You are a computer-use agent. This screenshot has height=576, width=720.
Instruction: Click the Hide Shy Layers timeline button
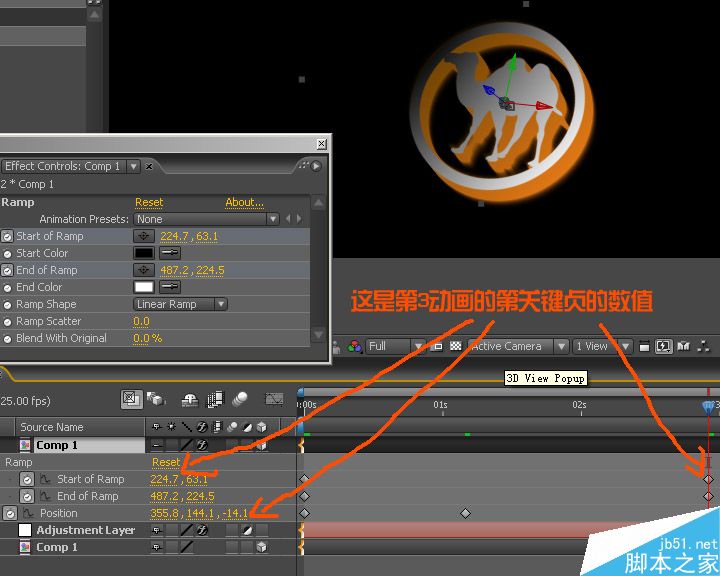coord(190,400)
